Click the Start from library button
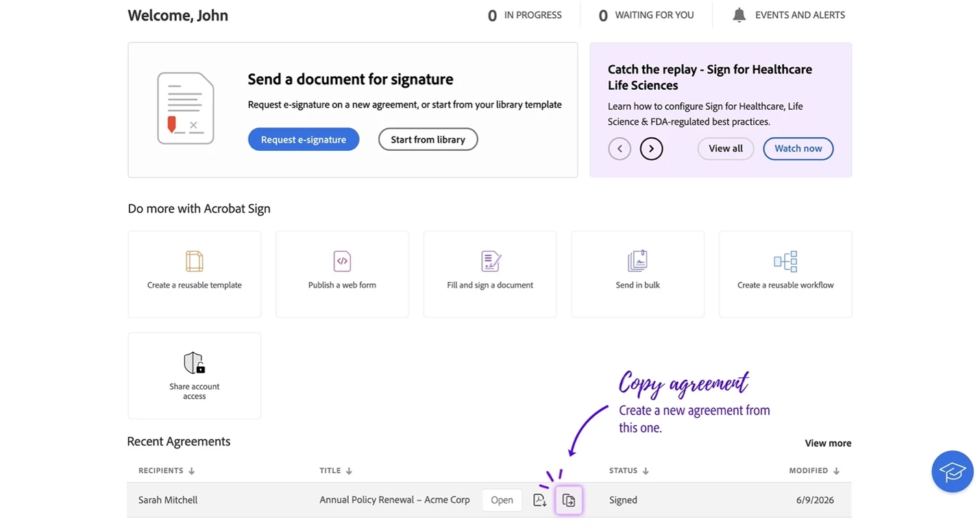 (x=428, y=139)
